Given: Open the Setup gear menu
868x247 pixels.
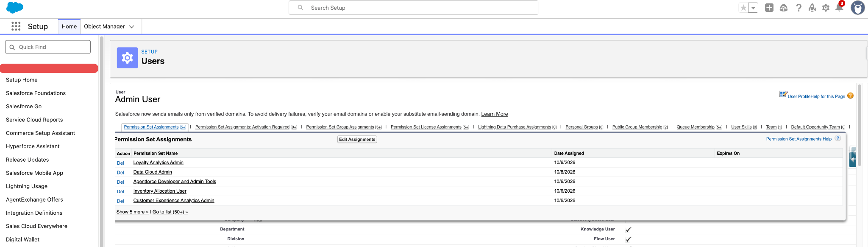Looking at the screenshot, I should point(826,8).
